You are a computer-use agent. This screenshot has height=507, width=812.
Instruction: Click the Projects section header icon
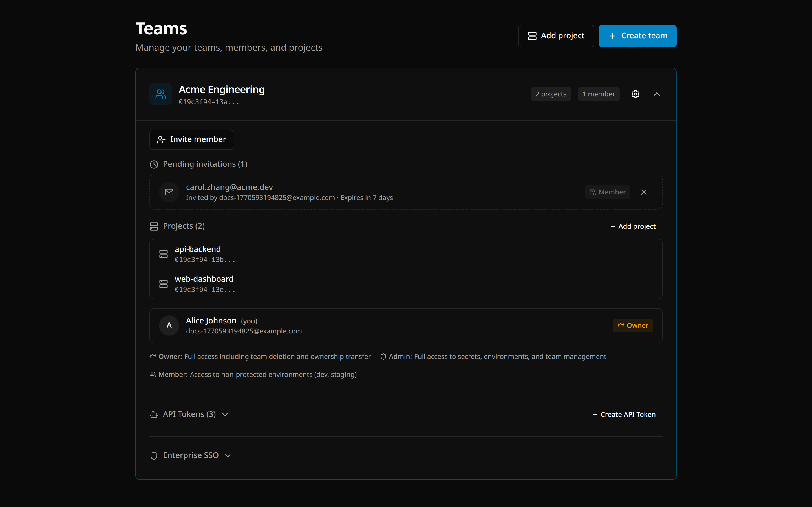click(x=154, y=226)
